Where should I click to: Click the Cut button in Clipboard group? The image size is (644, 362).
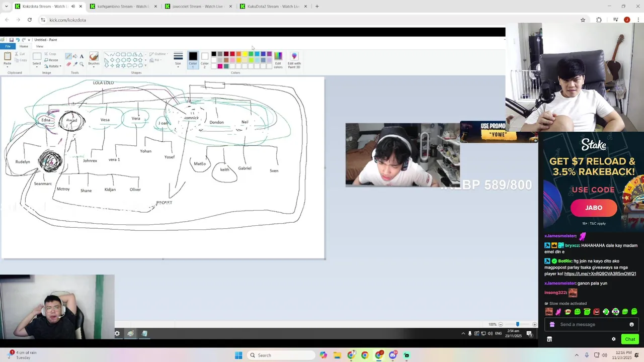20,54
